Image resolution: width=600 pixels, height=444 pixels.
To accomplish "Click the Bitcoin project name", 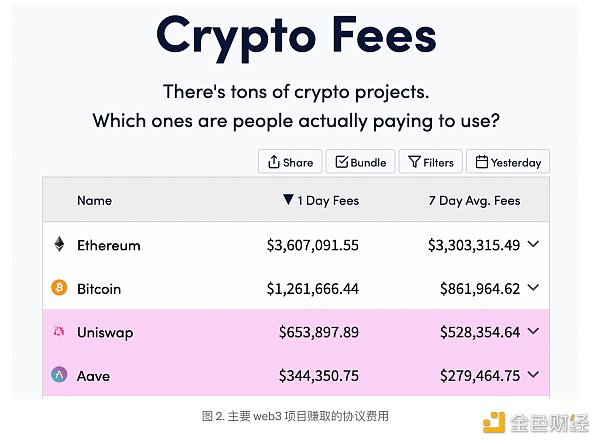I will (x=98, y=288).
